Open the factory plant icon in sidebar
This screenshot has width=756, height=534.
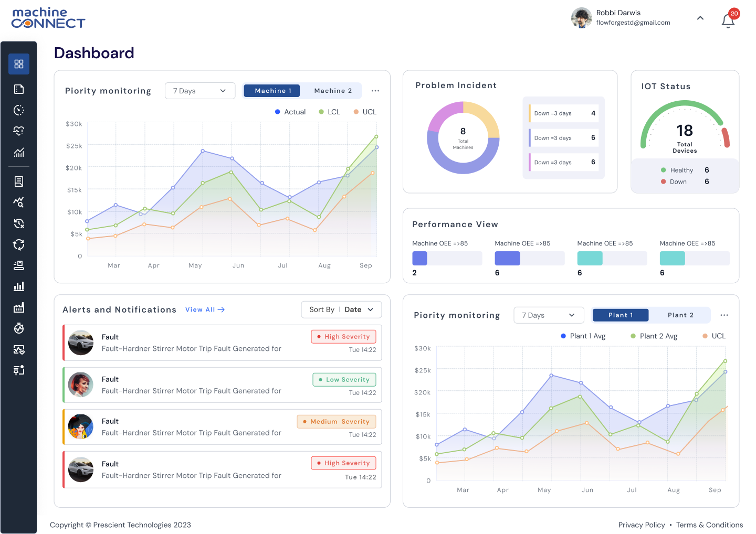pos(19,308)
